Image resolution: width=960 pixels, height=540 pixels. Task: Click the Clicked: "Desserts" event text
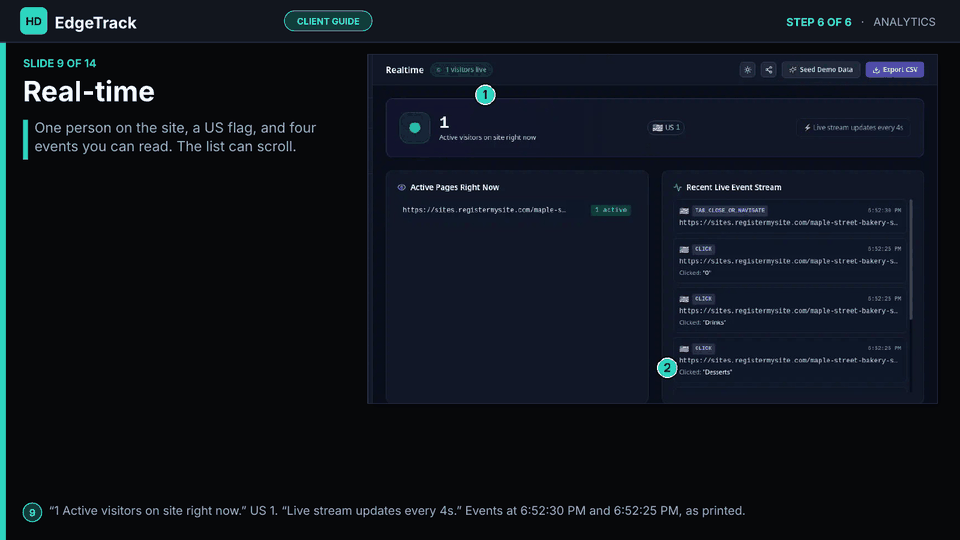pyautogui.click(x=705, y=372)
